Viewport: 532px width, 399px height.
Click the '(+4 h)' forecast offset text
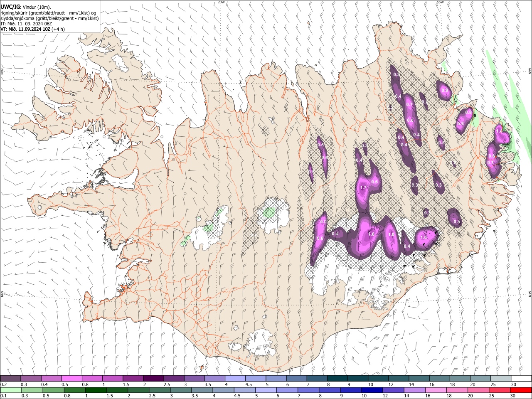tap(58, 29)
